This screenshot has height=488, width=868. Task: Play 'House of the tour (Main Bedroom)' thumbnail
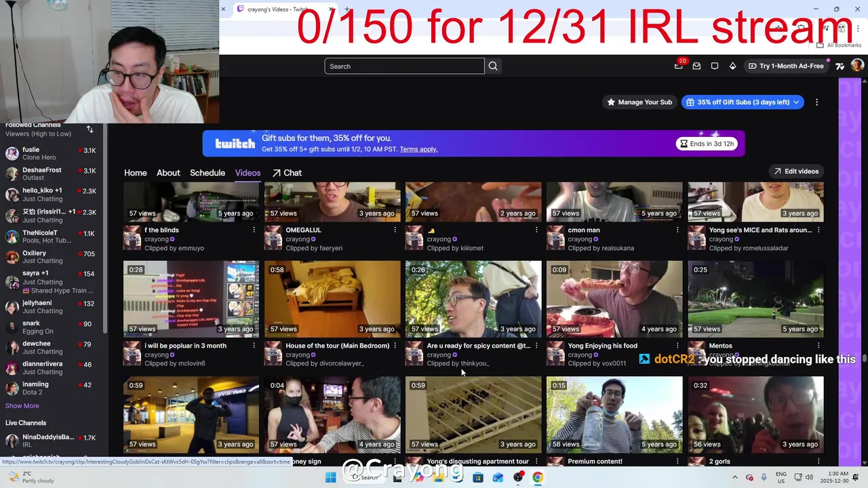(332, 299)
